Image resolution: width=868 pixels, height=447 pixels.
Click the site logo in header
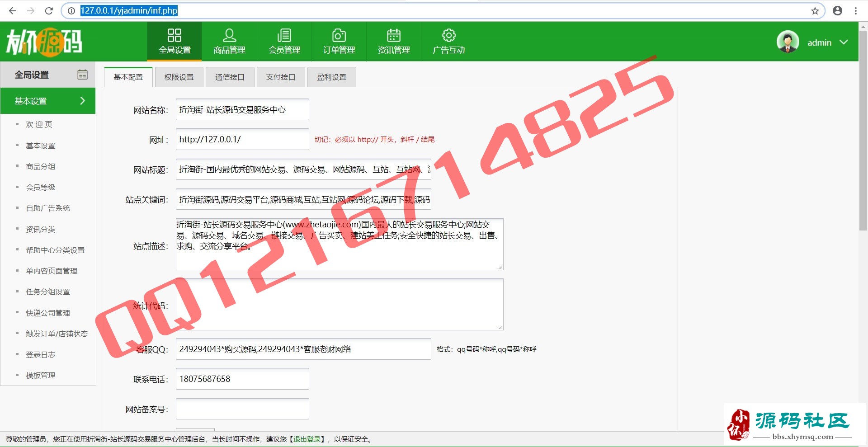[x=44, y=42]
